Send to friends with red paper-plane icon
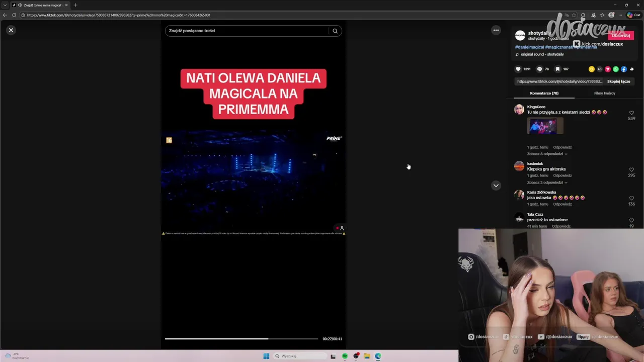Screen dimensions: 644x362 (608, 69)
